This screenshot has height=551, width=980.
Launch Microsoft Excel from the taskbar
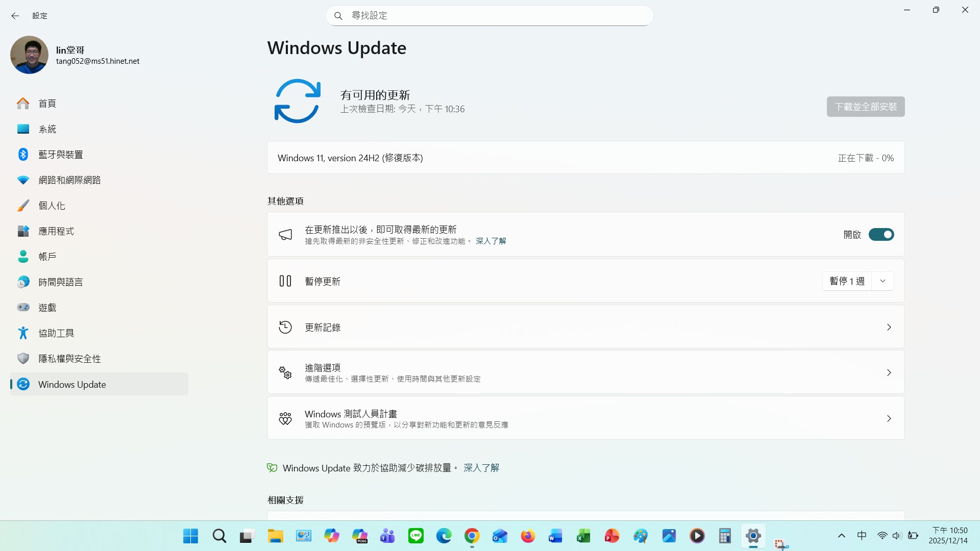tap(583, 536)
